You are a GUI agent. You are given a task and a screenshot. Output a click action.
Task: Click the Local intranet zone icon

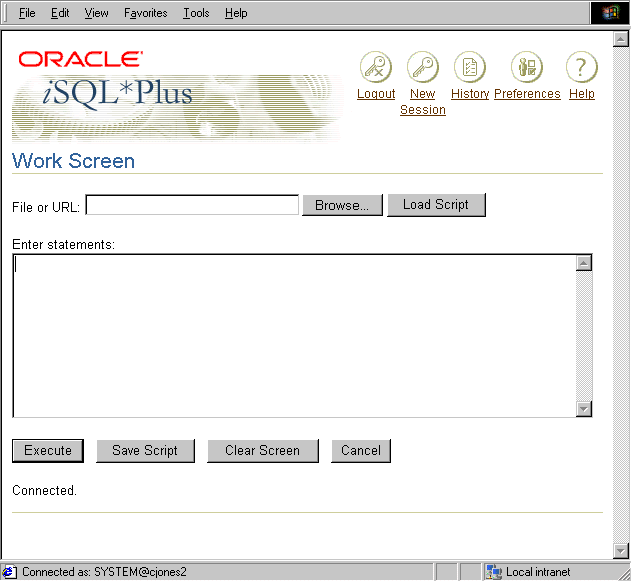tap(493, 572)
